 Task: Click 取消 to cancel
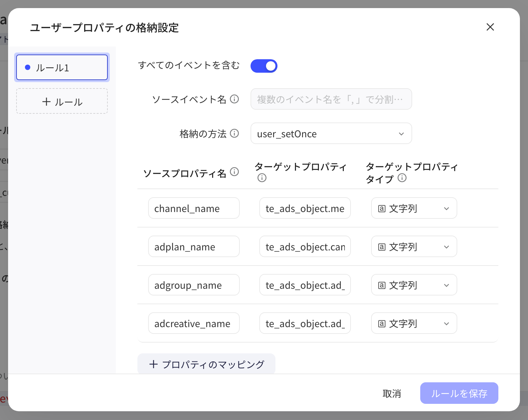click(x=392, y=393)
